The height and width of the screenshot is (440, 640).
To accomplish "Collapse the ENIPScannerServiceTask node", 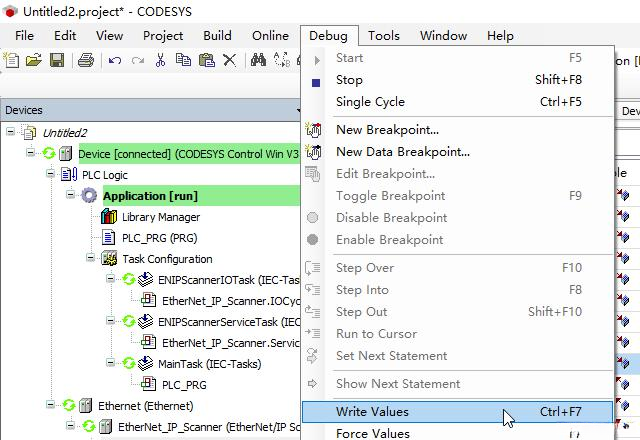I will [110, 320].
